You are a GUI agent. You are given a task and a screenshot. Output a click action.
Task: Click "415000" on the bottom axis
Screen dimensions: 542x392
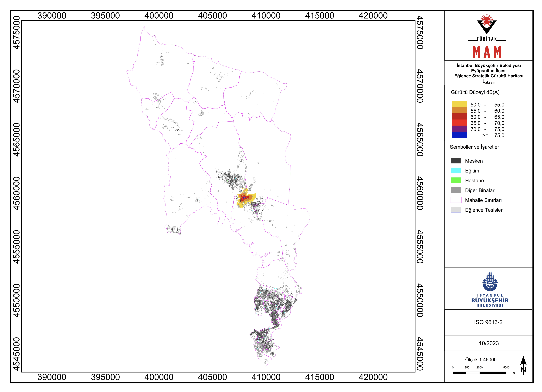(319, 377)
